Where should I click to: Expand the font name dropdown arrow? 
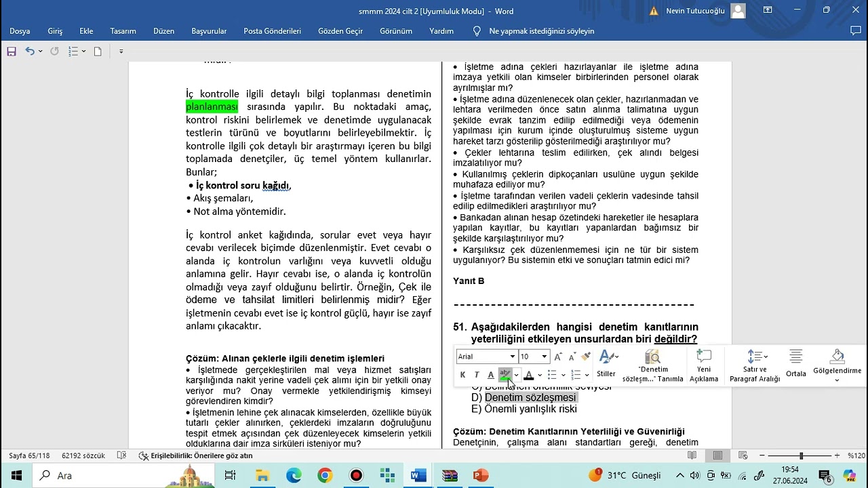pyautogui.click(x=513, y=357)
